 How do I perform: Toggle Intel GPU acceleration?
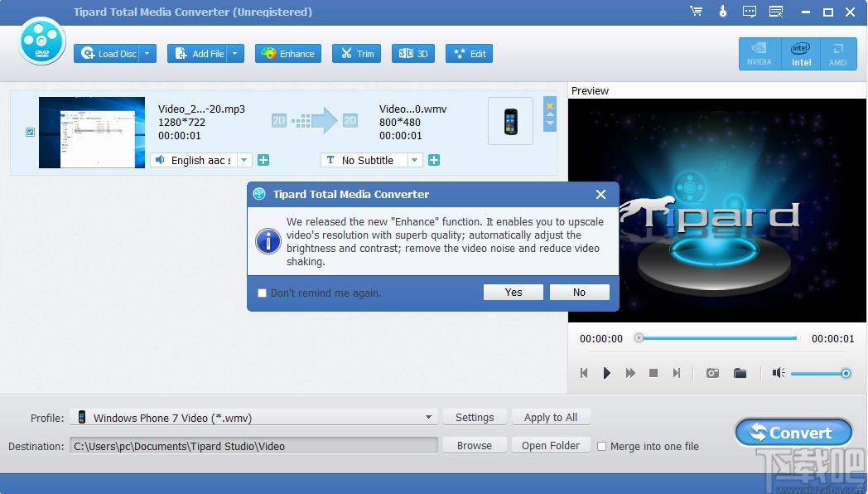(801, 54)
